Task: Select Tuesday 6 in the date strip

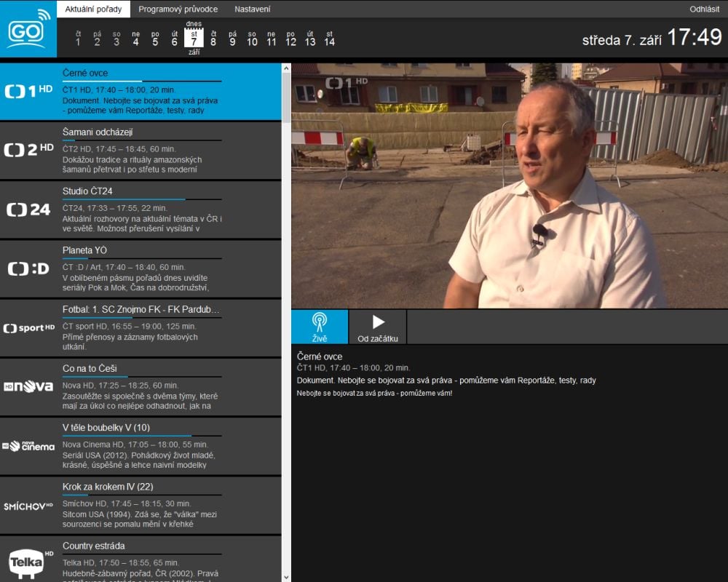Action: pos(174,39)
